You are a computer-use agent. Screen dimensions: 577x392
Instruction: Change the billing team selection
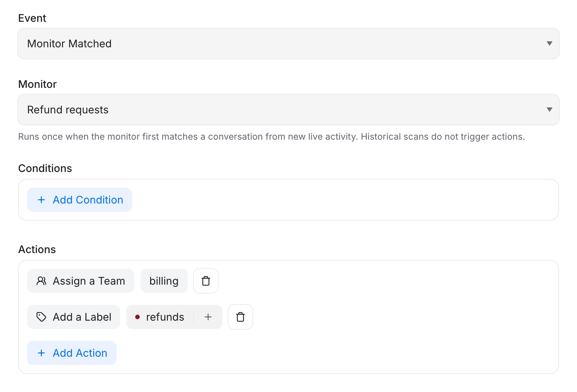pos(164,281)
